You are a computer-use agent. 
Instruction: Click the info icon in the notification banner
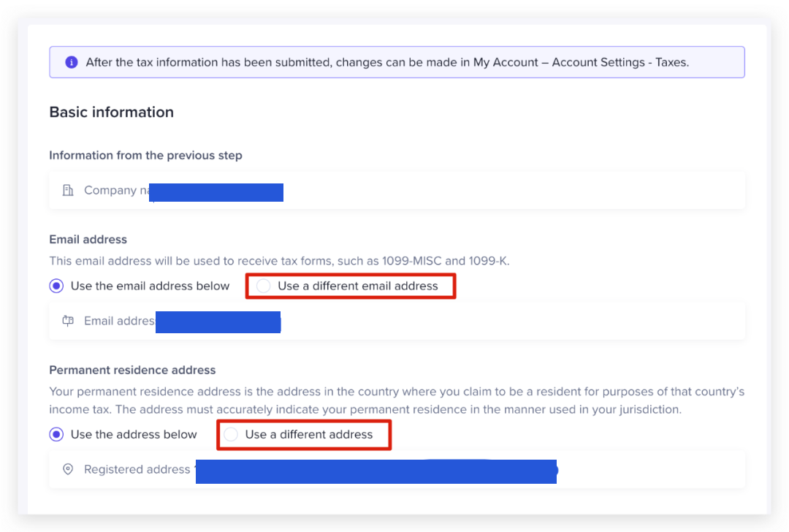71,62
